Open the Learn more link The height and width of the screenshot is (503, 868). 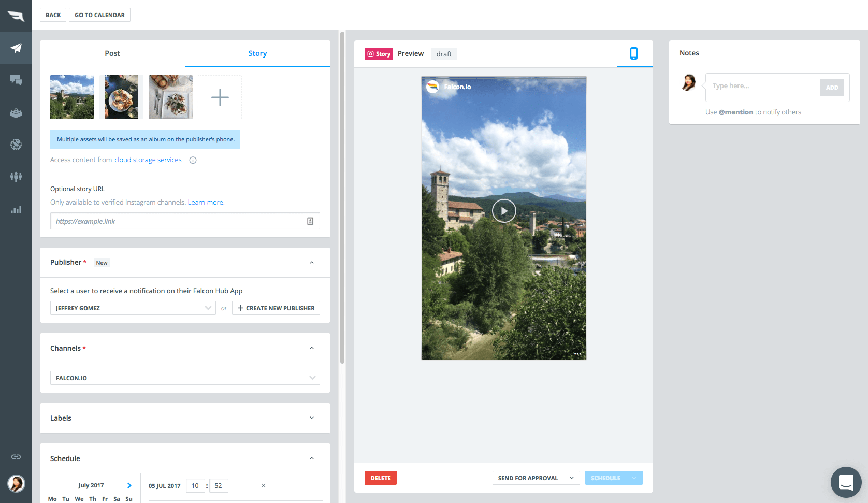[206, 203]
